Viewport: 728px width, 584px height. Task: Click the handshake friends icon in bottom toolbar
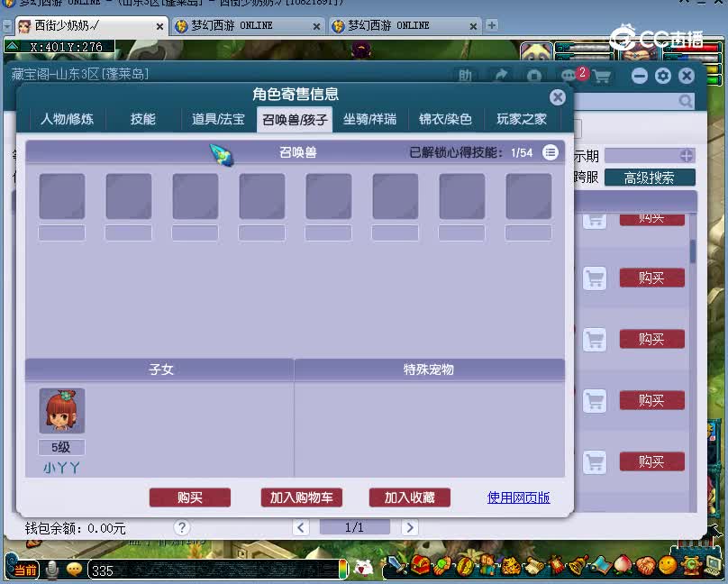645,565
